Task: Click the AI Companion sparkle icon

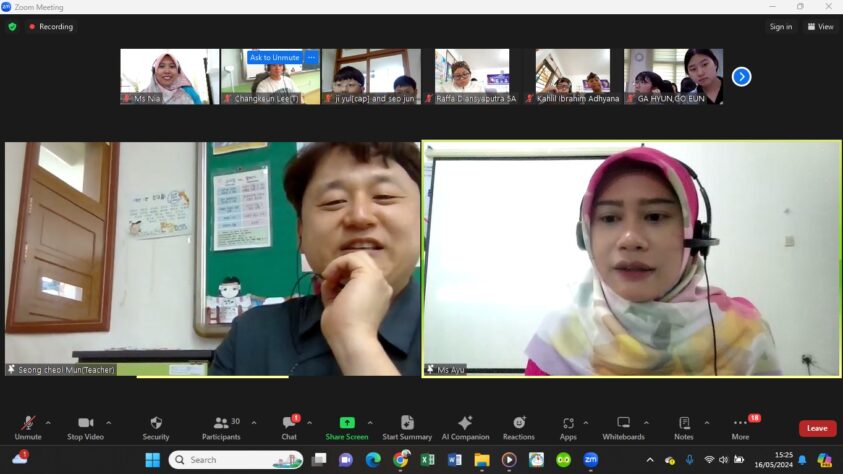Action: click(465, 427)
